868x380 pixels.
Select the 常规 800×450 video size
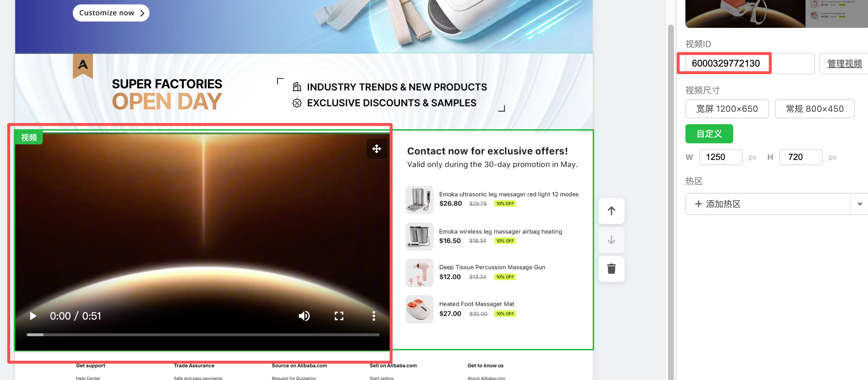click(x=815, y=109)
